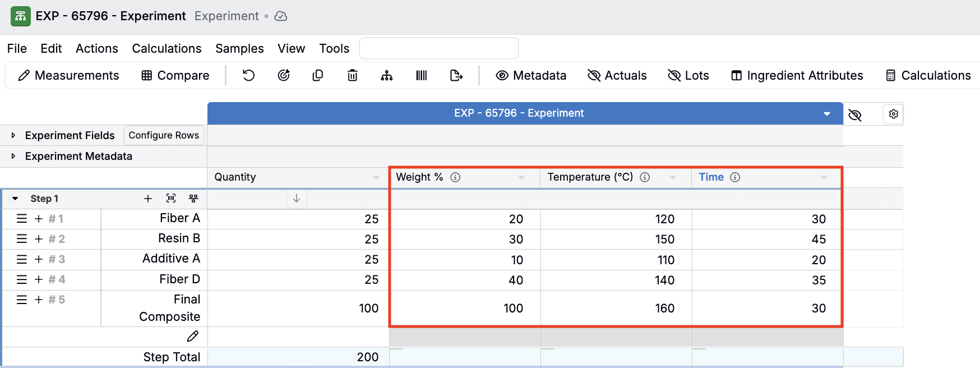Select the Final Composite ingredient name
Screen dimensions: 980x368
(170, 308)
